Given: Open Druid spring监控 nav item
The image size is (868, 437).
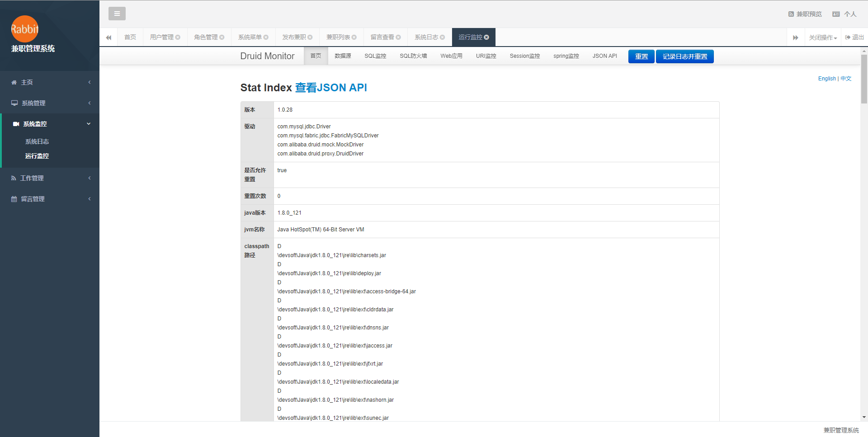Looking at the screenshot, I should click(x=566, y=56).
